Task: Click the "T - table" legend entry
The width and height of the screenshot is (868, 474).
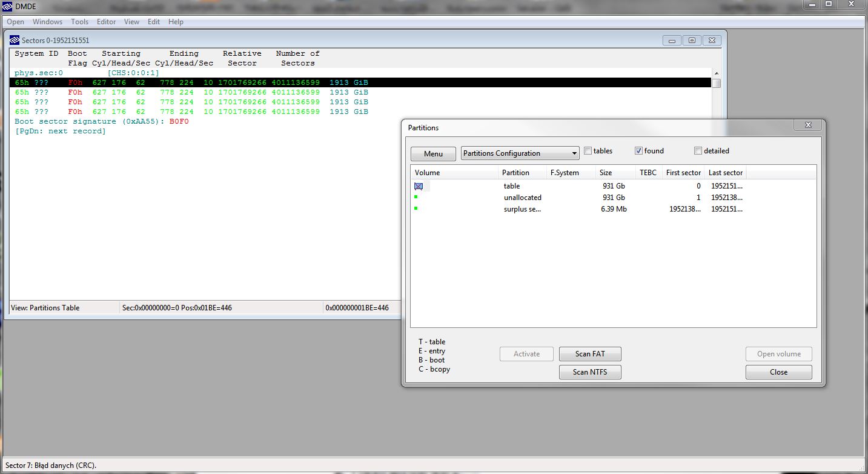Action: (x=432, y=342)
